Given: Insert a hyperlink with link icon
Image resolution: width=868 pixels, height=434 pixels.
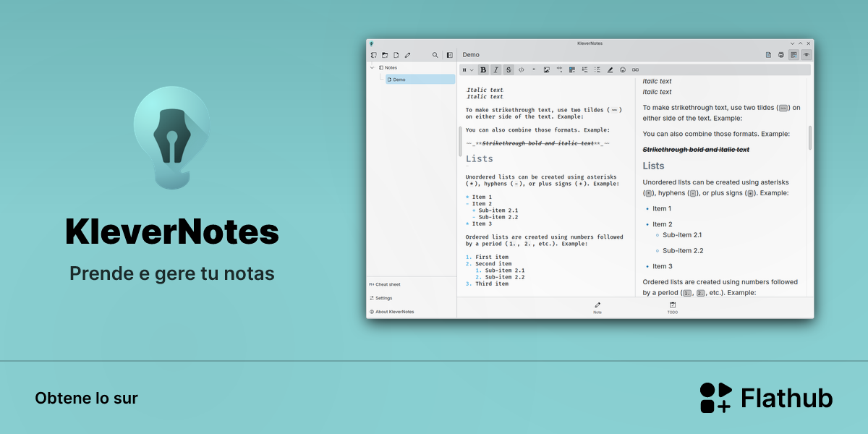Looking at the screenshot, I should [559, 70].
